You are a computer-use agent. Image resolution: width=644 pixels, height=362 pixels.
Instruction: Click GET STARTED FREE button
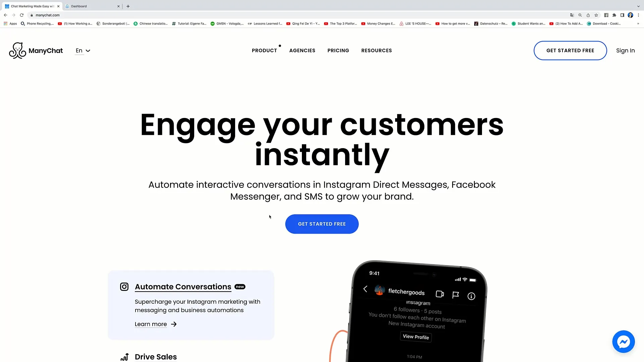(322, 224)
